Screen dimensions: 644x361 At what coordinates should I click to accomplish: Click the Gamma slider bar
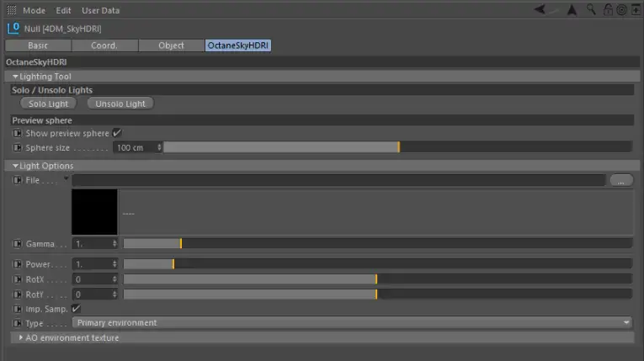[377, 243]
